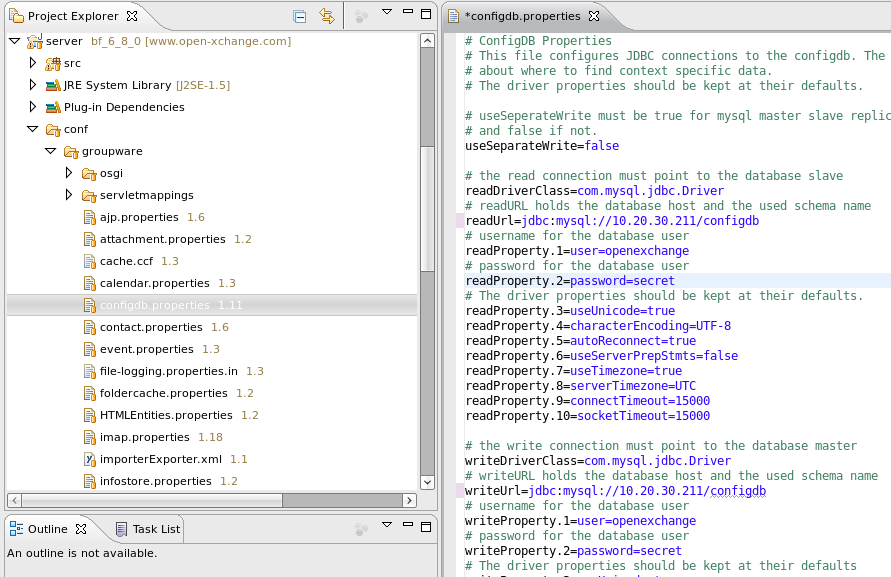Select the importerExporter.xml file icon
The width and height of the screenshot is (891, 577).
[89, 459]
